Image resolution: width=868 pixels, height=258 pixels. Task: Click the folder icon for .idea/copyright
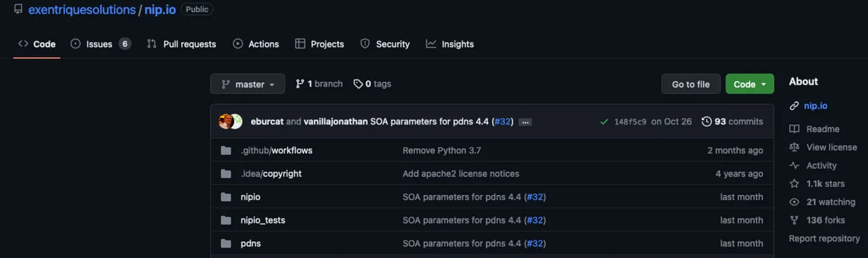tap(226, 173)
